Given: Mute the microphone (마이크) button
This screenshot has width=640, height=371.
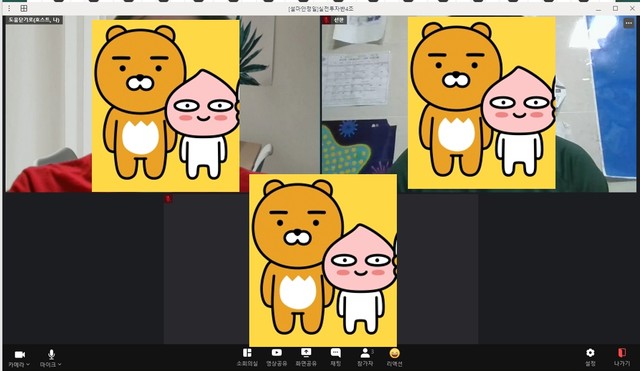Looking at the screenshot, I should [51, 354].
